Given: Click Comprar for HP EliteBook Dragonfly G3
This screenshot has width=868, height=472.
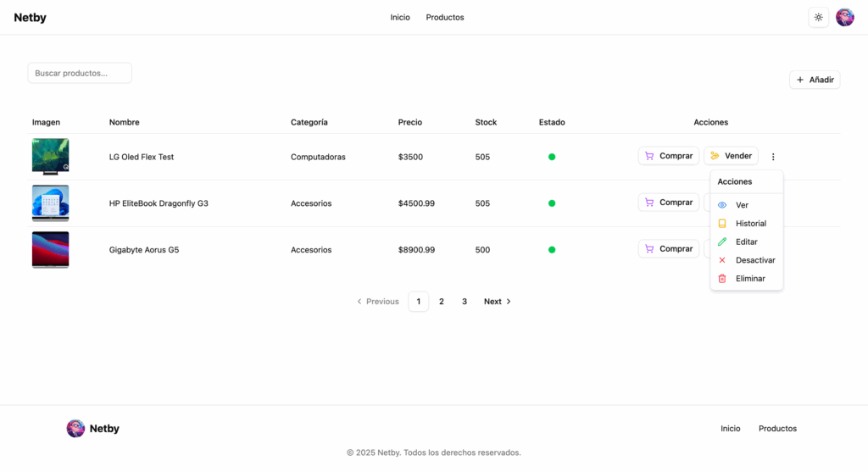Looking at the screenshot, I should [x=668, y=203].
